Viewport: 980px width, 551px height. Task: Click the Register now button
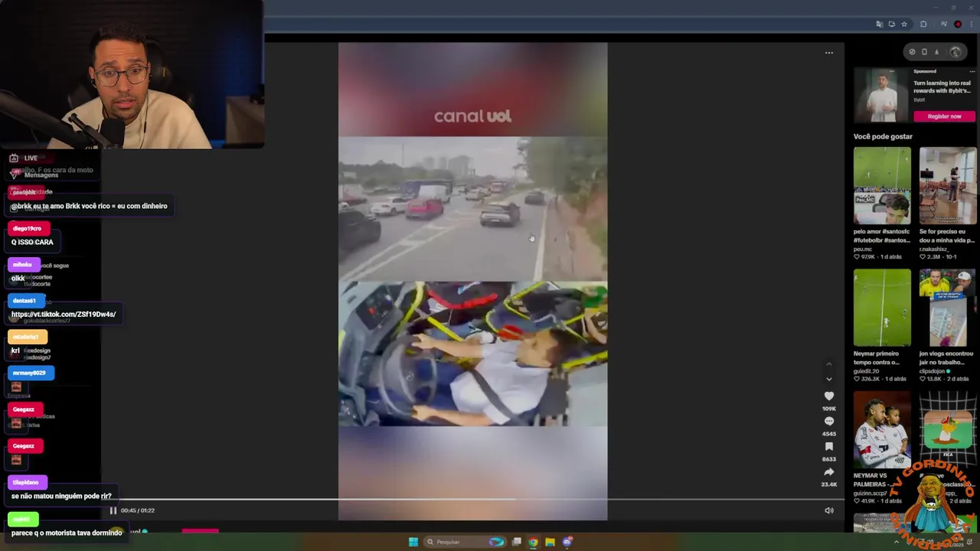point(944,116)
